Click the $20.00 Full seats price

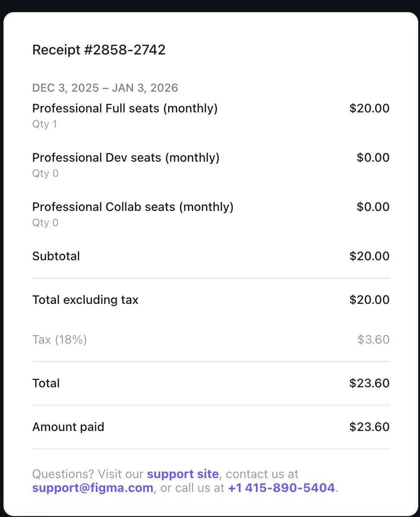coord(369,109)
